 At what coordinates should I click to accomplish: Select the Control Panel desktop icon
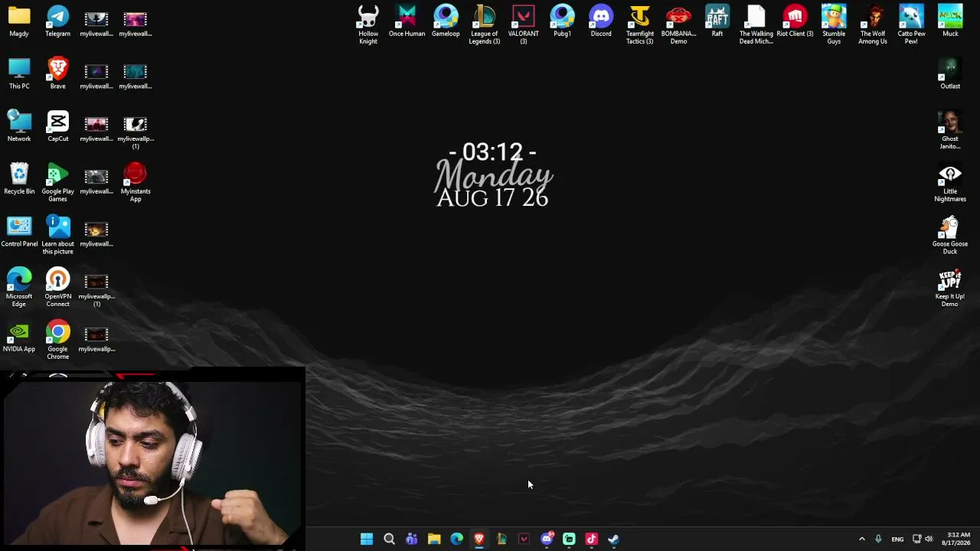19,232
